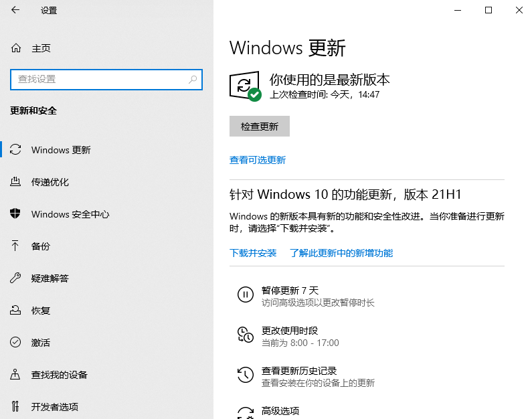
Task: Click the magnifier icon in search box
Action: 193,80
